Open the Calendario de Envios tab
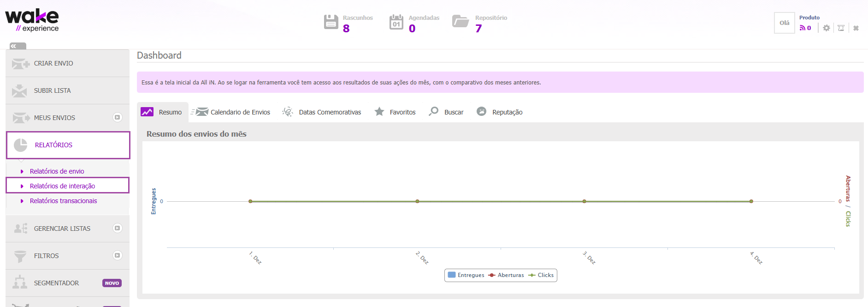This screenshot has width=868, height=307. click(x=230, y=112)
